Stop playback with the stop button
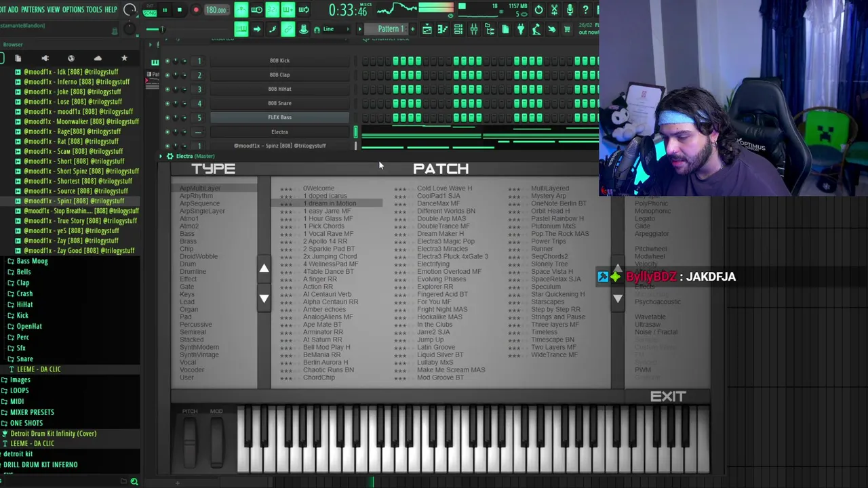Image resolution: width=868 pixels, height=488 pixels. tap(180, 10)
